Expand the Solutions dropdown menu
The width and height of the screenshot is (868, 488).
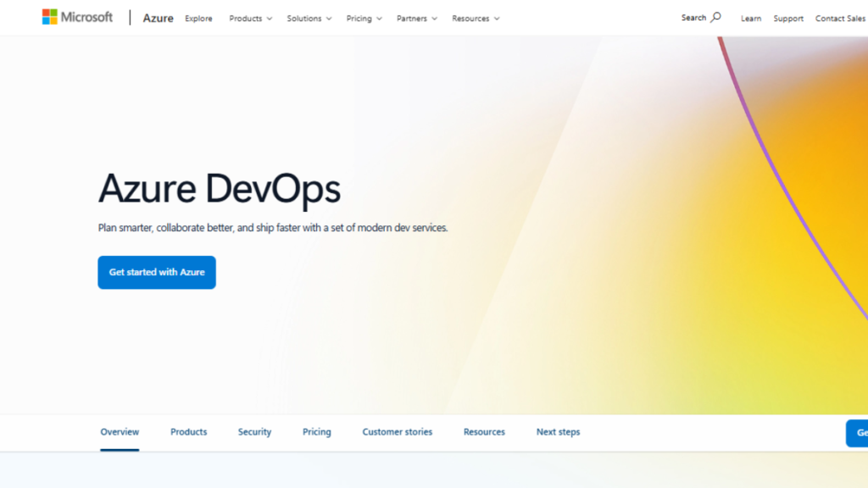click(309, 19)
